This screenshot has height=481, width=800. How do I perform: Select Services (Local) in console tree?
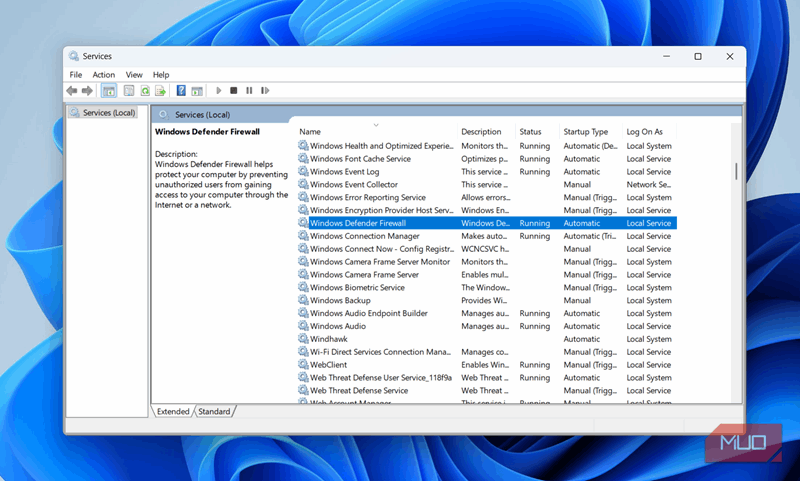[x=108, y=113]
